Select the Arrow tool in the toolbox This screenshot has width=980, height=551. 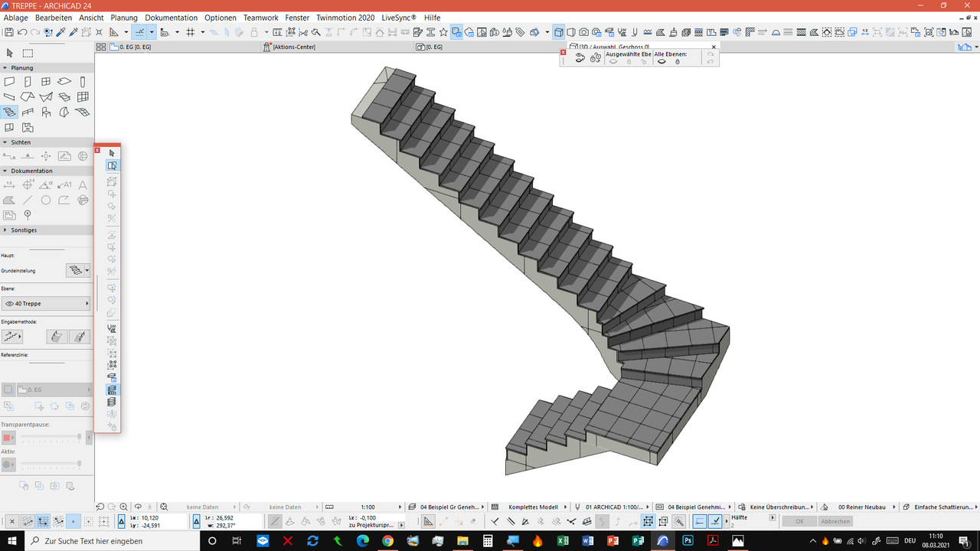tap(10, 53)
